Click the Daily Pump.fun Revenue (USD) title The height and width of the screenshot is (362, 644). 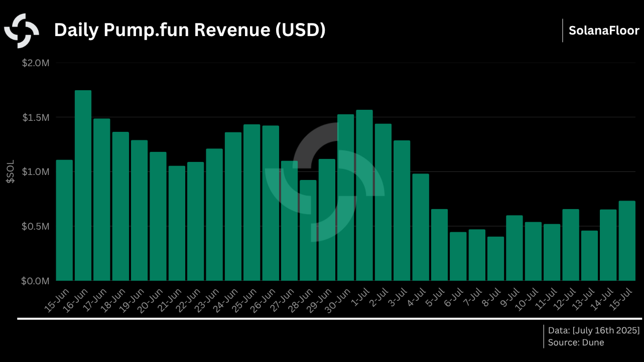190,30
